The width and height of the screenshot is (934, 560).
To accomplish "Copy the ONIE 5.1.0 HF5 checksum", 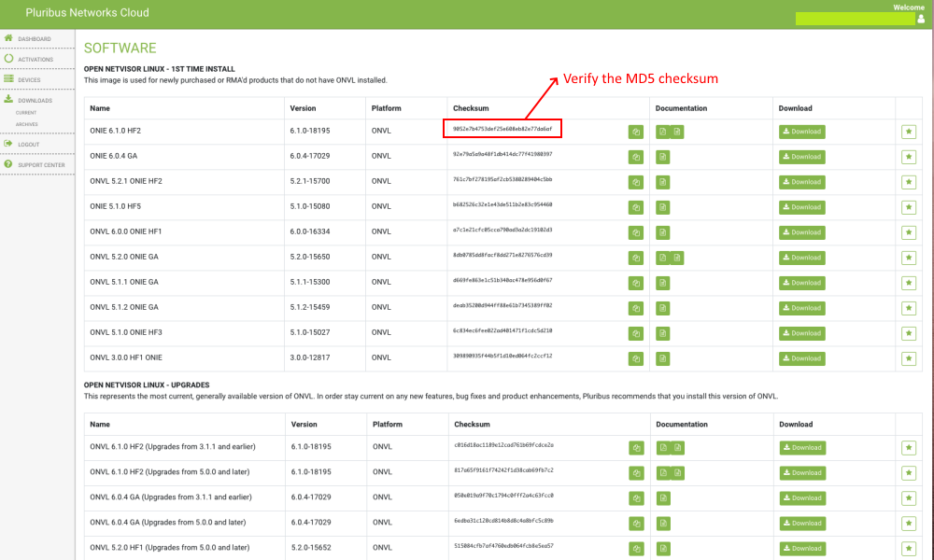I will click(x=635, y=208).
